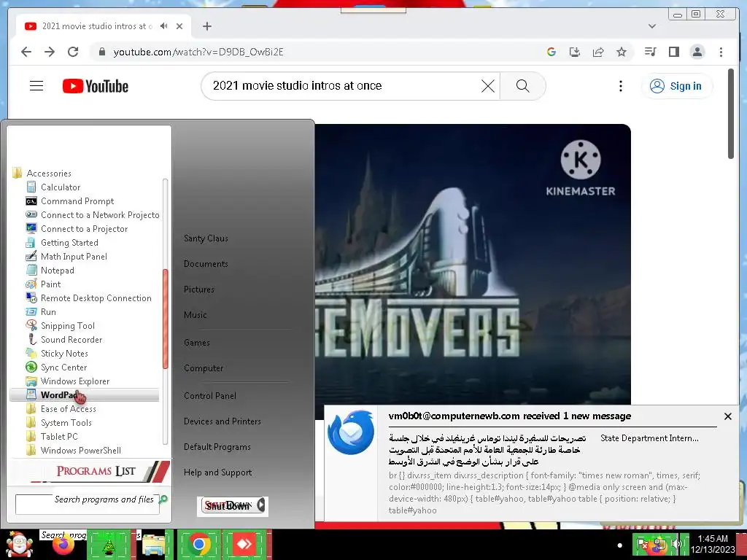Click the install/download icon in address bar
Image resolution: width=747 pixels, height=560 pixels.
[575, 52]
